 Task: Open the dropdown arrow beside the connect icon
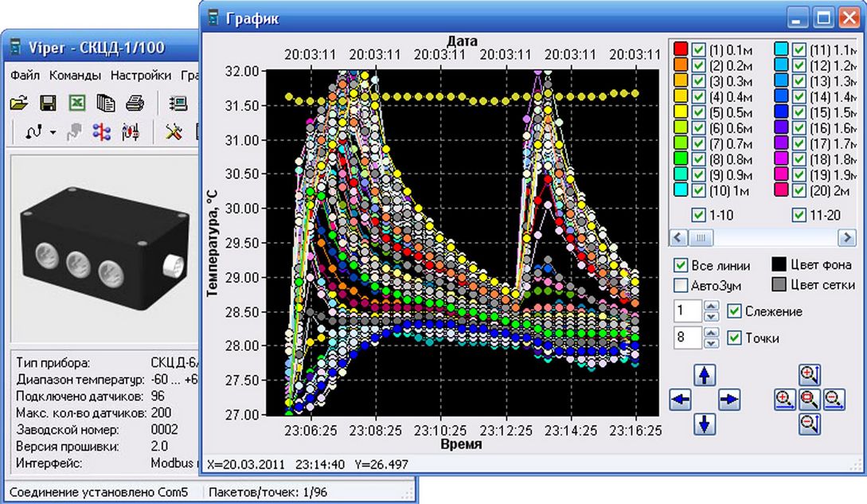[53, 132]
